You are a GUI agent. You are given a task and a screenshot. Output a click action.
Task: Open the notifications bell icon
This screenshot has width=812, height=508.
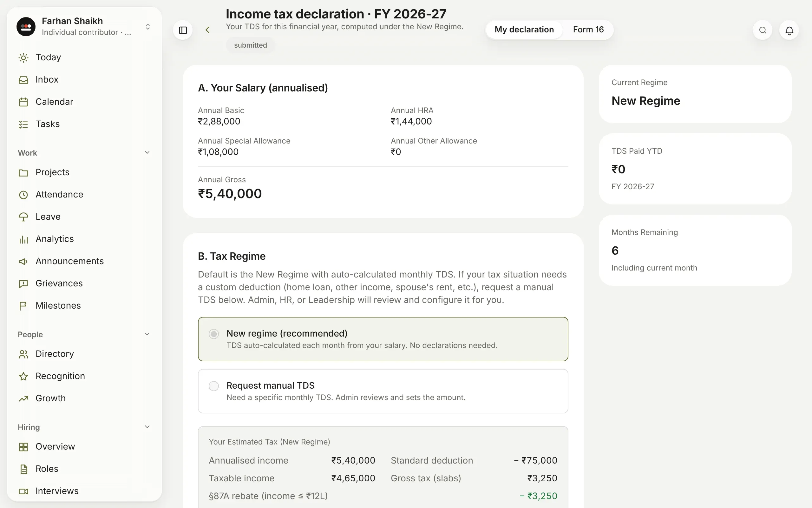coord(789,30)
